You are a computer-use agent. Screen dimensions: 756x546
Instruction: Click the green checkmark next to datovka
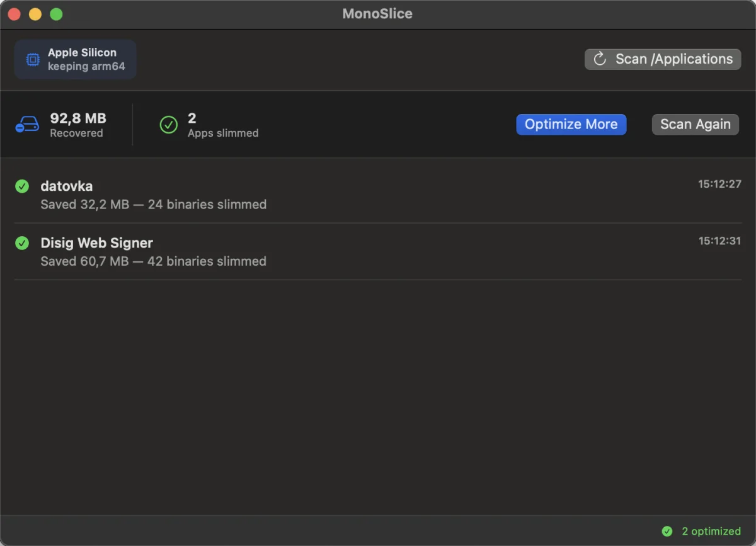22,186
